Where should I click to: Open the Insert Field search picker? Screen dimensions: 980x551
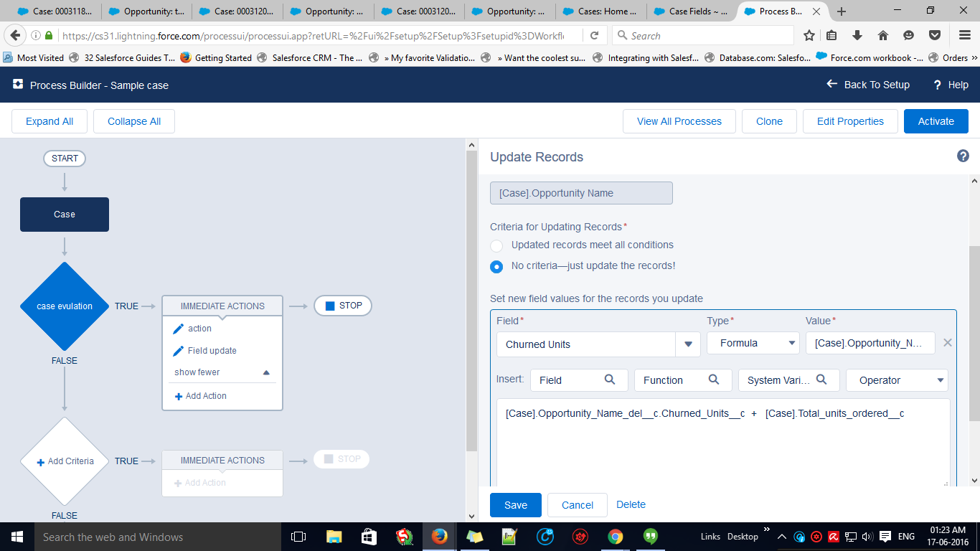[x=579, y=380]
